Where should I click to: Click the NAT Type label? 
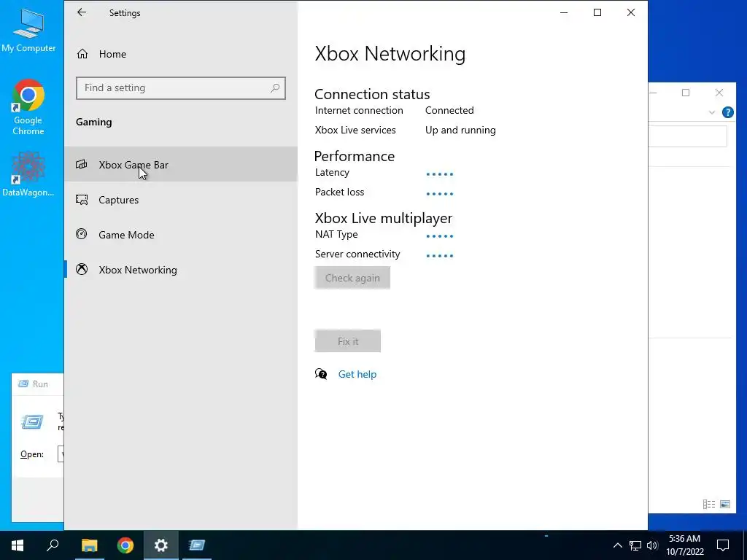(x=336, y=235)
